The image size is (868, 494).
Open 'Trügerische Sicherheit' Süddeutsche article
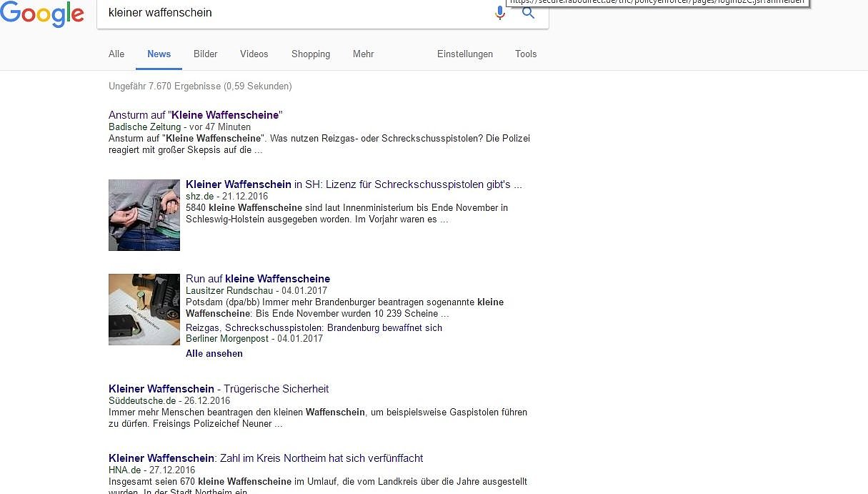(x=219, y=389)
